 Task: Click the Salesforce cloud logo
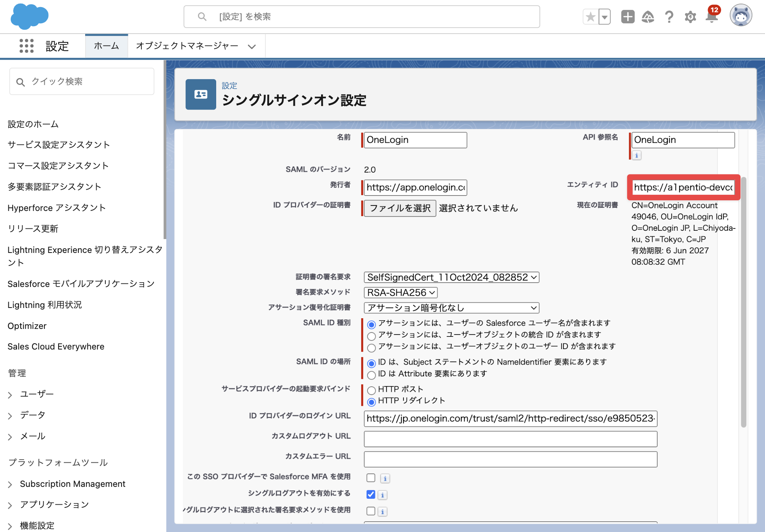[x=29, y=17]
